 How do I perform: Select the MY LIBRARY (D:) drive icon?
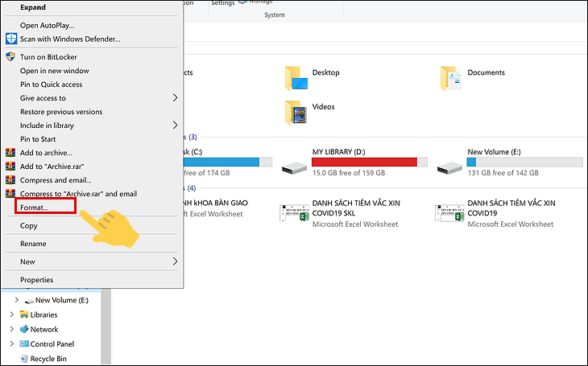(294, 167)
